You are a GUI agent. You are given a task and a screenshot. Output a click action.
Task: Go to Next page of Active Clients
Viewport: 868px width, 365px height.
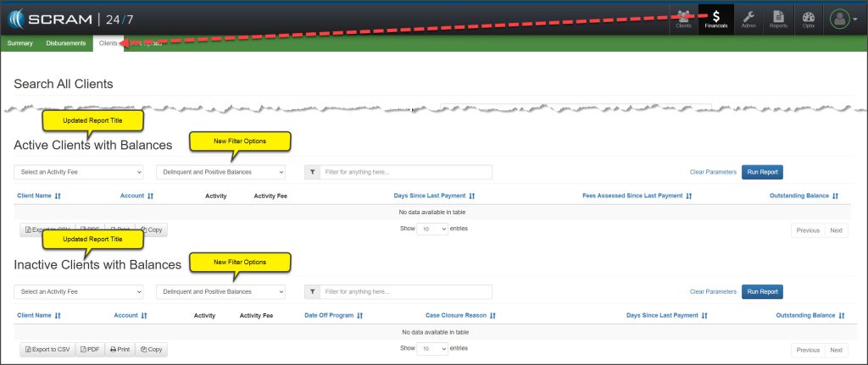(836, 230)
